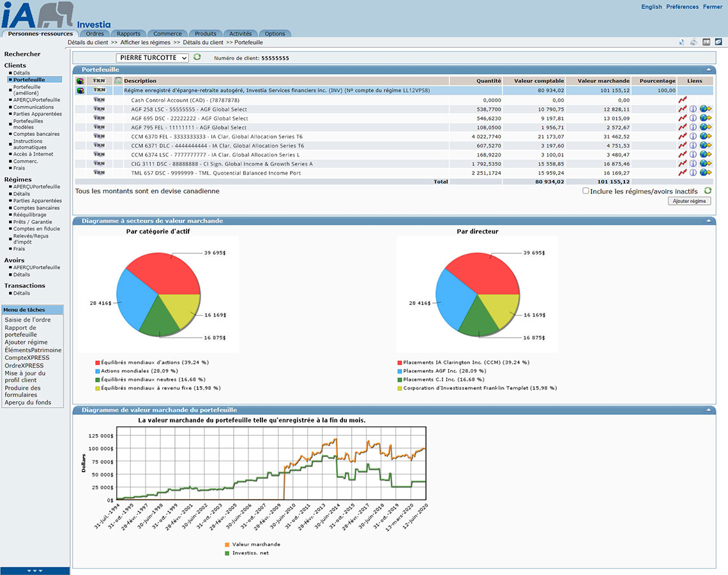Viewport: 728px width, 575px height.
Task: Click TXN icon for CCM 6370 FEL row
Action: pos(100,136)
